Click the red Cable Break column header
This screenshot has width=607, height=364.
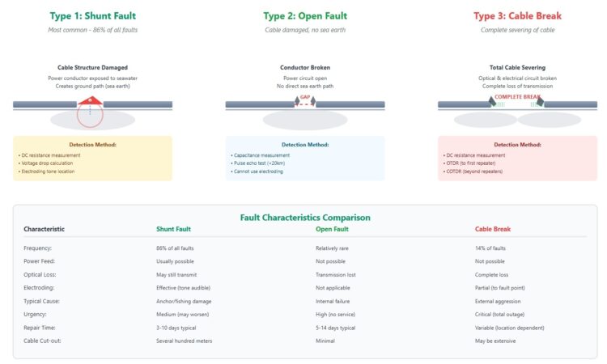(493, 229)
